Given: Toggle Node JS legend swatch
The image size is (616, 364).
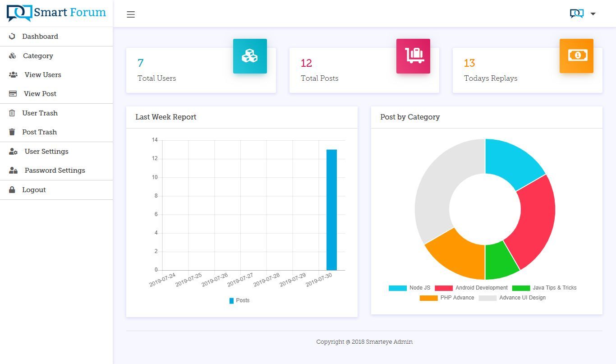Looking at the screenshot, I should tap(397, 288).
